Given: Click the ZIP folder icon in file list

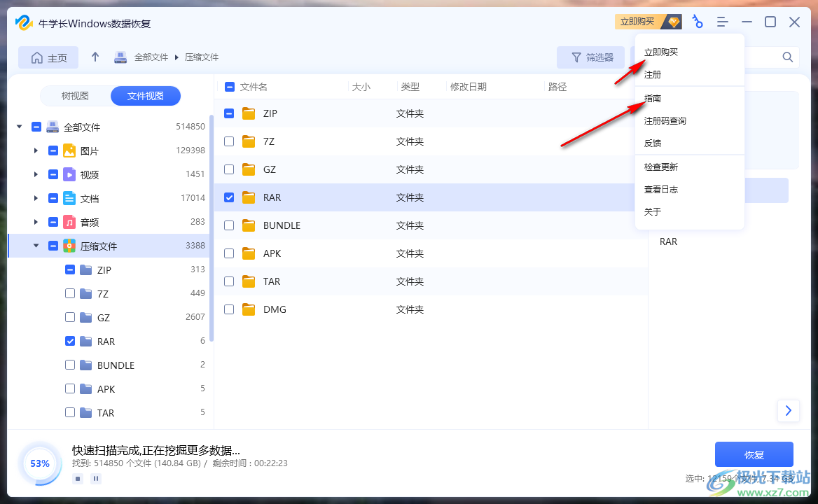Looking at the screenshot, I should coord(249,113).
